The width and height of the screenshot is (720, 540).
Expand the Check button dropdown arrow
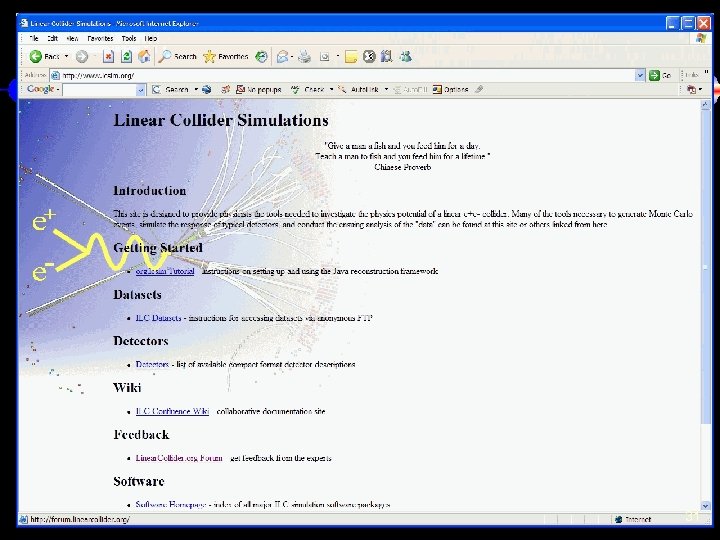pos(331,90)
